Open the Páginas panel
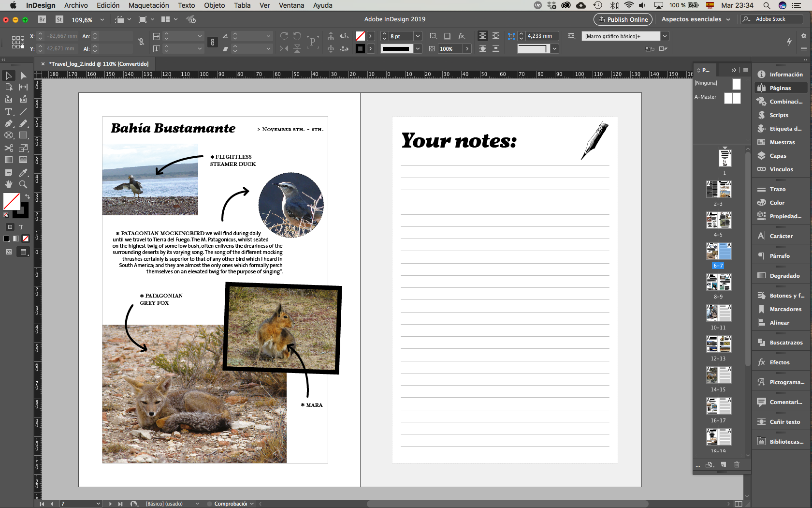 [781, 88]
